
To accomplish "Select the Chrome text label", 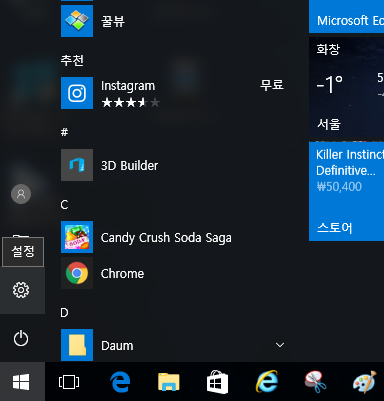I will click(x=122, y=274).
